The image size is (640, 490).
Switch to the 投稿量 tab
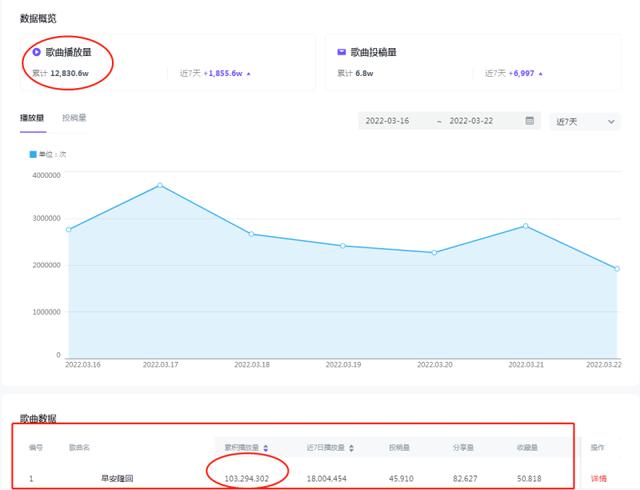point(74,118)
